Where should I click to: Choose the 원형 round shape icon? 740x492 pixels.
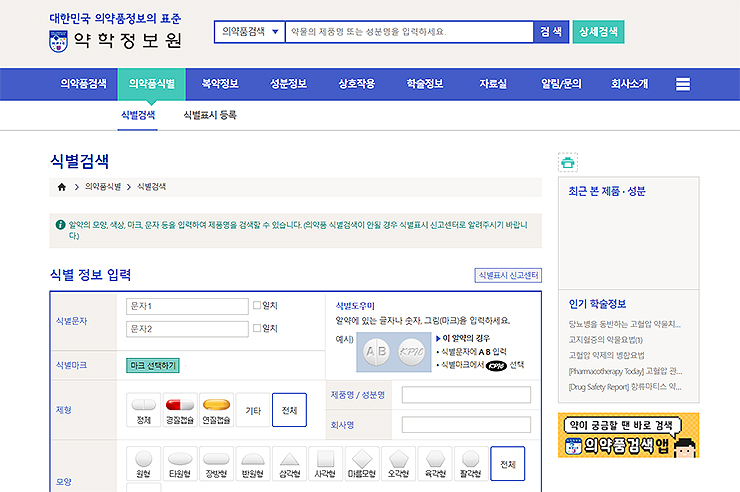click(x=143, y=464)
